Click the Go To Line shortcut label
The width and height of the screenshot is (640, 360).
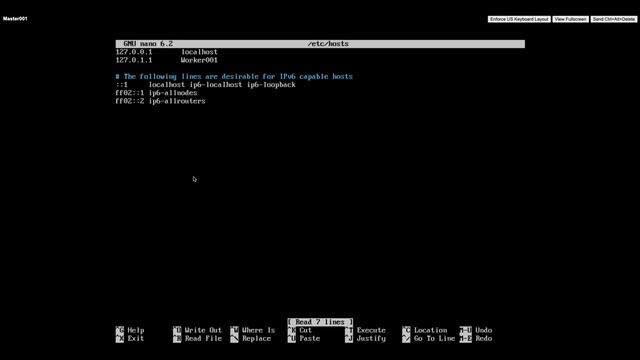pos(434,338)
